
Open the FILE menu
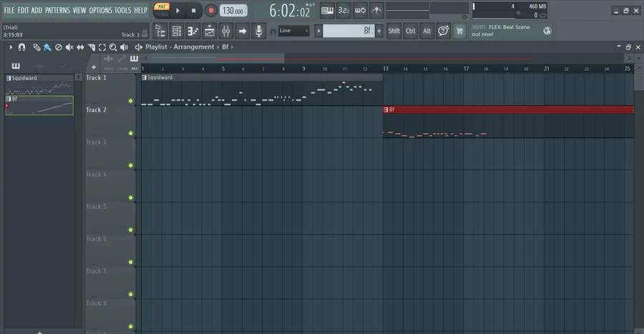pyautogui.click(x=9, y=10)
